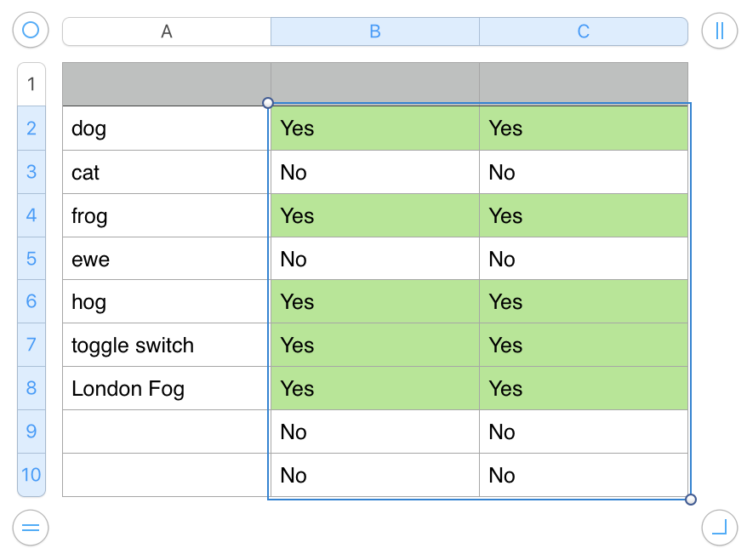Select row 10 header
Image resolution: width=747 pixels, height=560 pixels.
tap(31, 475)
